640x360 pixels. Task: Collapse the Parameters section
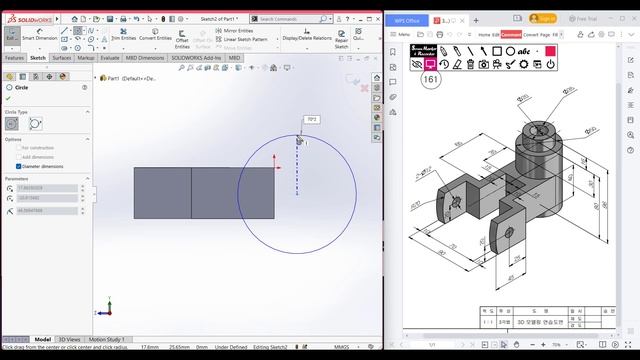(x=87, y=179)
